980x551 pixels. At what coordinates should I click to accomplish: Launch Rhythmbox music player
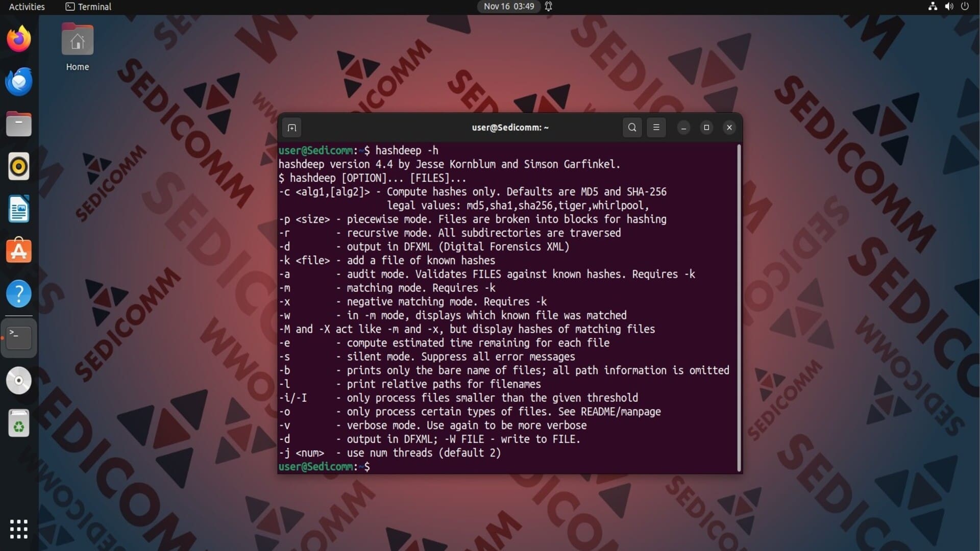pos(19,167)
